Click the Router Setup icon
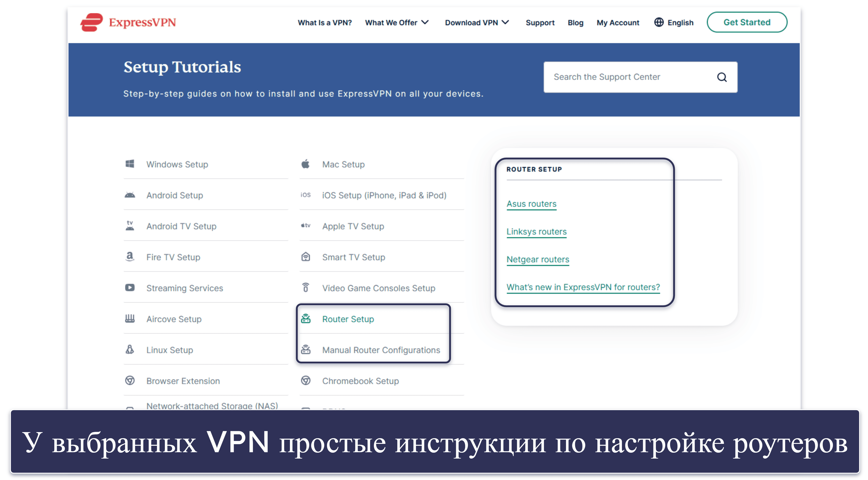Viewport: 868px width, 480px height. point(302,319)
